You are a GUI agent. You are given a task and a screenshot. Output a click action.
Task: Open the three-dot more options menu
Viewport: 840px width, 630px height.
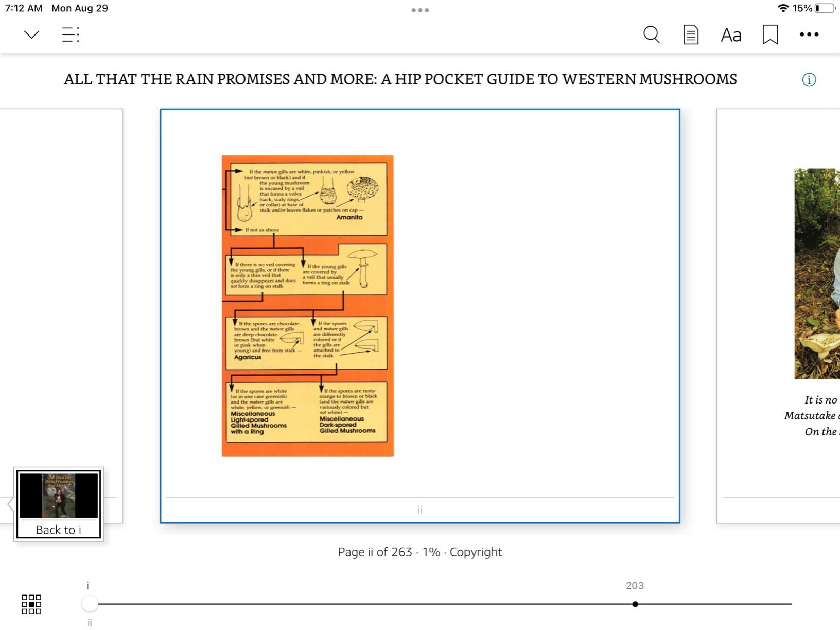809,34
